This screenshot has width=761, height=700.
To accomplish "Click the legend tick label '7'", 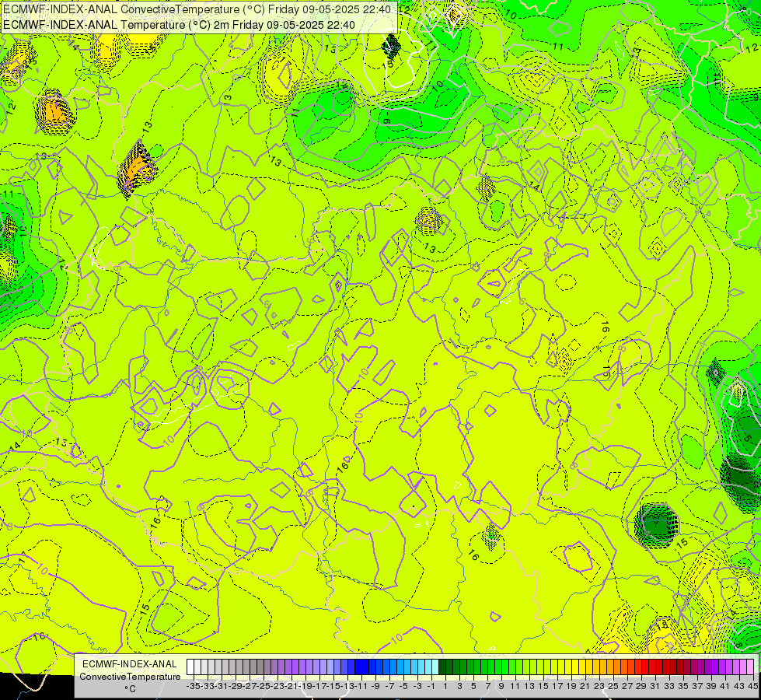I will (487, 686).
